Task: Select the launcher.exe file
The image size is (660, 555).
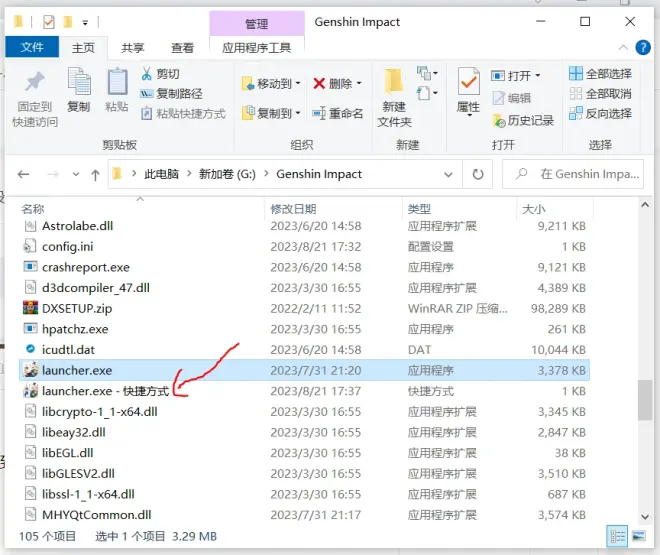Action: (x=304, y=370)
